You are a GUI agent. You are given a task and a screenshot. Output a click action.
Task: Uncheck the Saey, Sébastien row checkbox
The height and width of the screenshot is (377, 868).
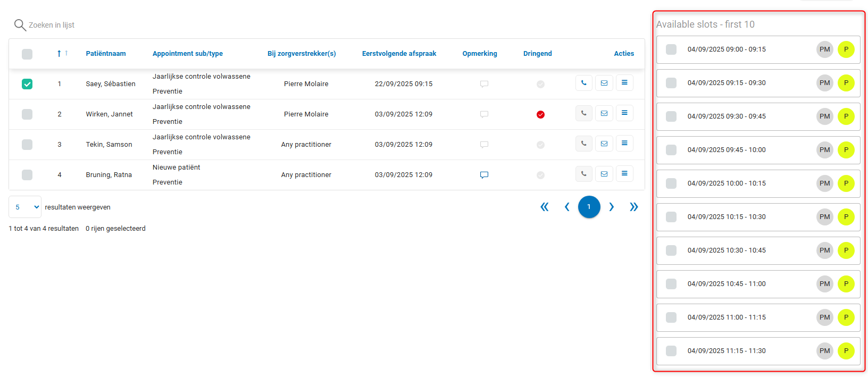point(27,84)
